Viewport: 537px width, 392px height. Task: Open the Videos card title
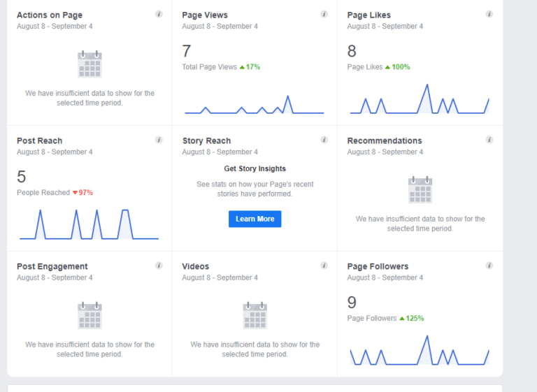[x=196, y=266]
